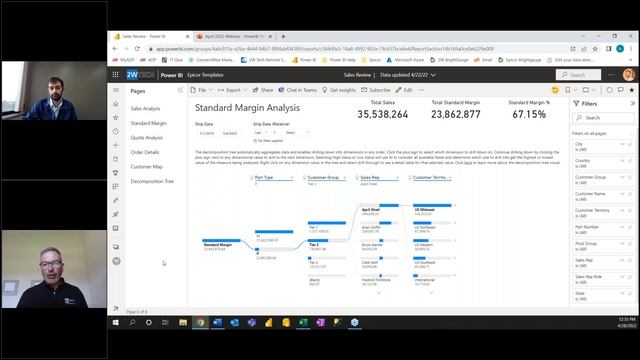640x360 pixels.
Task: Click Chat in Teams button
Action: (297, 90)
